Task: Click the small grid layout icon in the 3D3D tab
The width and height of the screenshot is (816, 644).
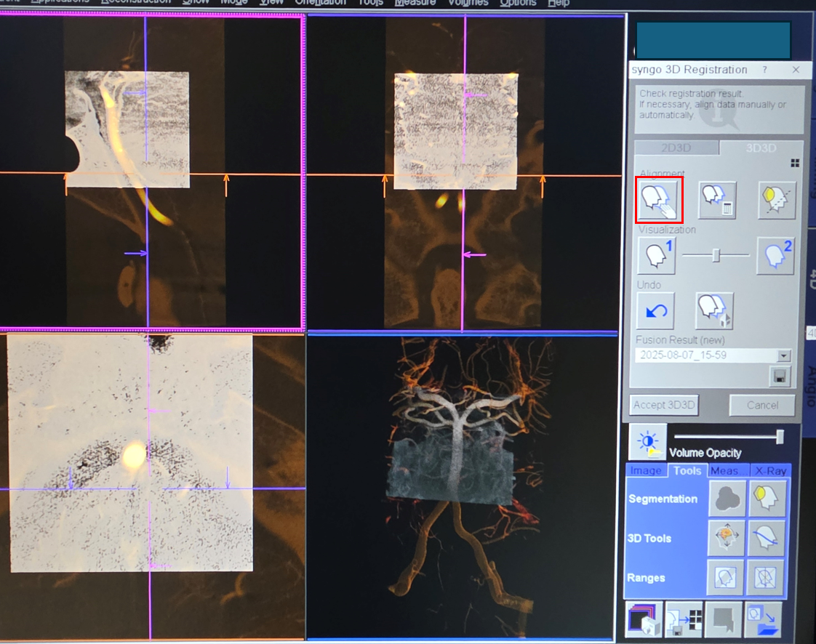Action: [795, 164]
